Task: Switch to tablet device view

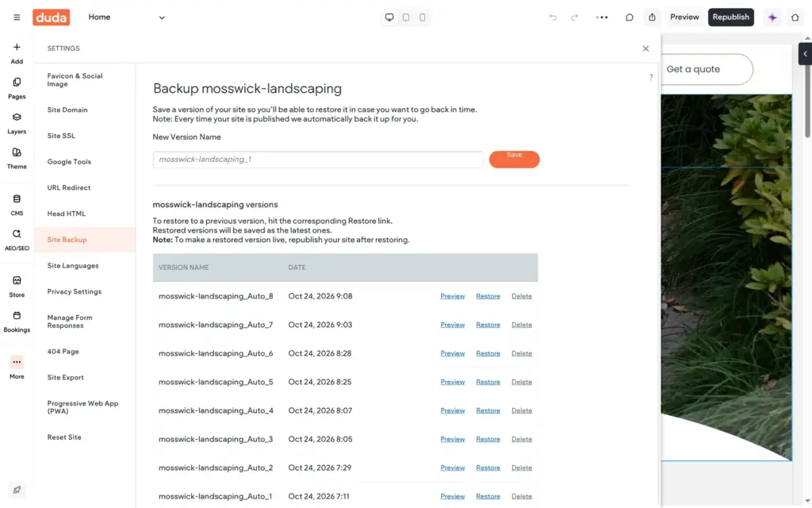Action: coord(406,17)
